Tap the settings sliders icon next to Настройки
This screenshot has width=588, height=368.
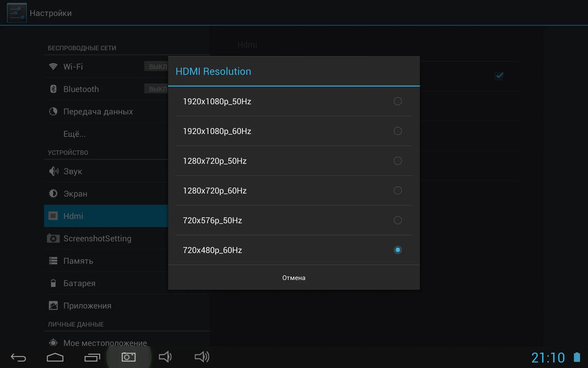coord(17,13)
